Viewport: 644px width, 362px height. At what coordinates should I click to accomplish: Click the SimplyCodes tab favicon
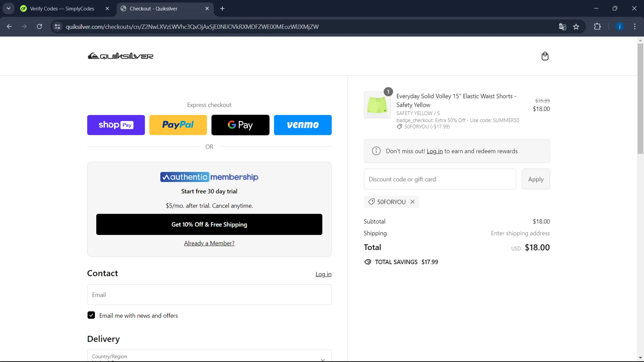(x=24, y=9)
